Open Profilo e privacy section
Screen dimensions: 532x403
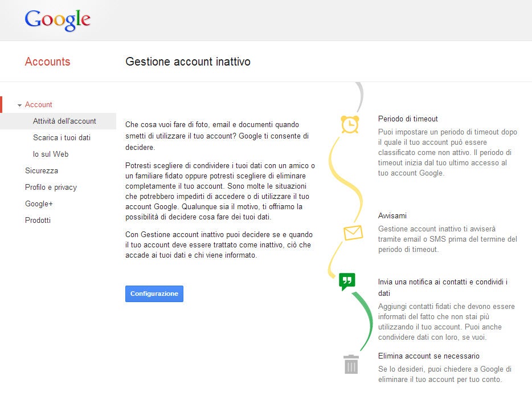click(51, 187)
